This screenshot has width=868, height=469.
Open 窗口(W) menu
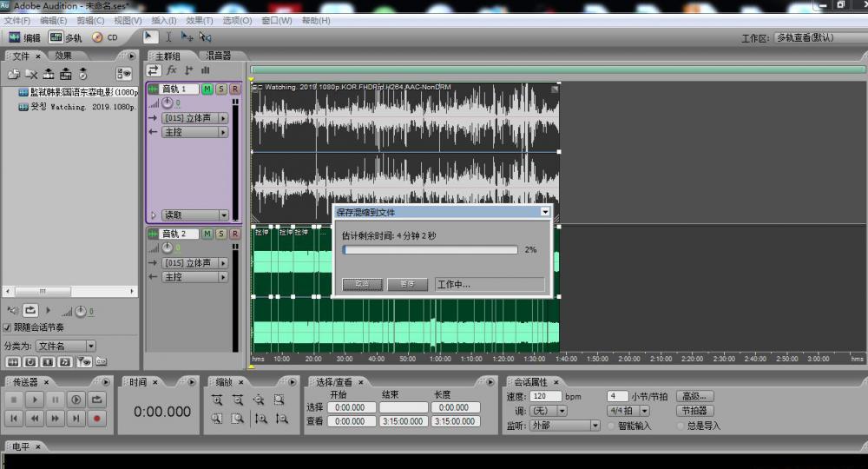click(x=277, y=21)
